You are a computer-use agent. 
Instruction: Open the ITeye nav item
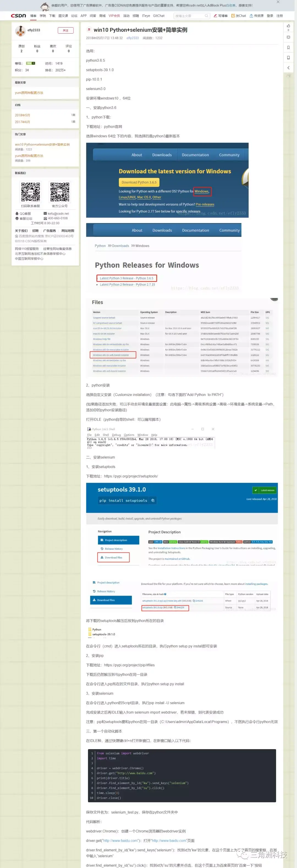(146, 16)
